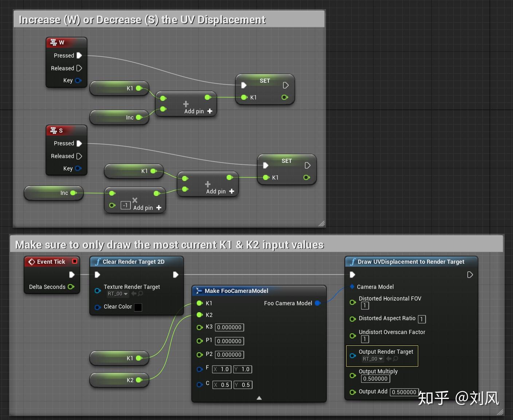Select the 'Increase (W) or Decrease (S)' comment header
This screenshot has height=420, width=513.
point(142,19)
